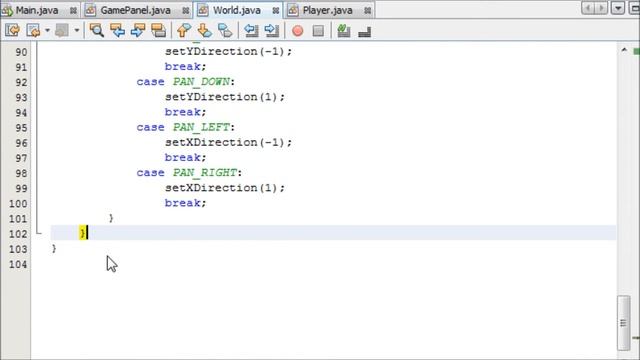Viewport: 640px width, 360px height.
Task: Stop macro recording with grey square
Action: 318,31
